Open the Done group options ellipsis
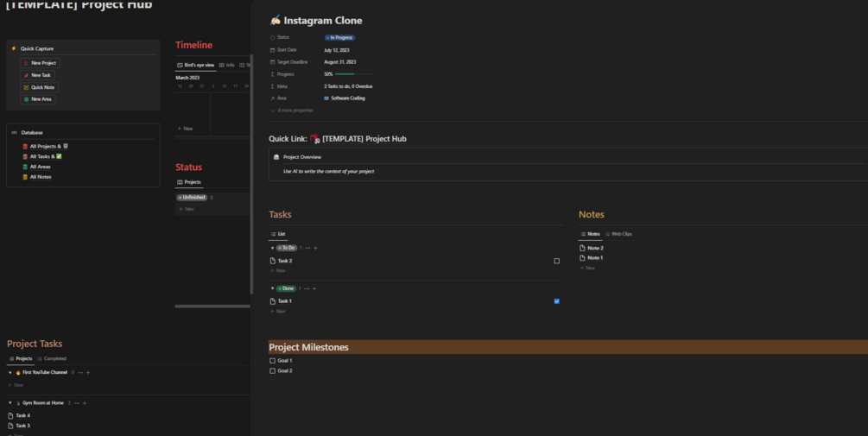The height and width of the screenshot is (436, 868). [307, 288]
